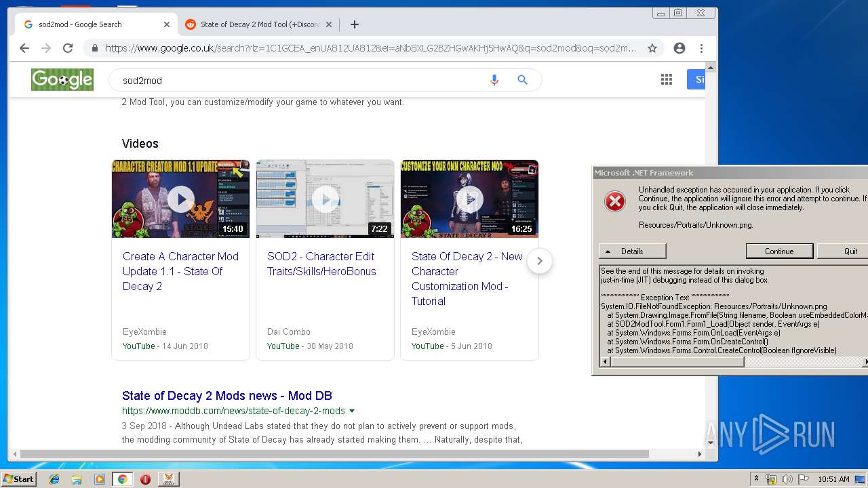This screenshot has width=868, height=488.
Task: Reload the page with the refresh icon
Action: (68, 48)
